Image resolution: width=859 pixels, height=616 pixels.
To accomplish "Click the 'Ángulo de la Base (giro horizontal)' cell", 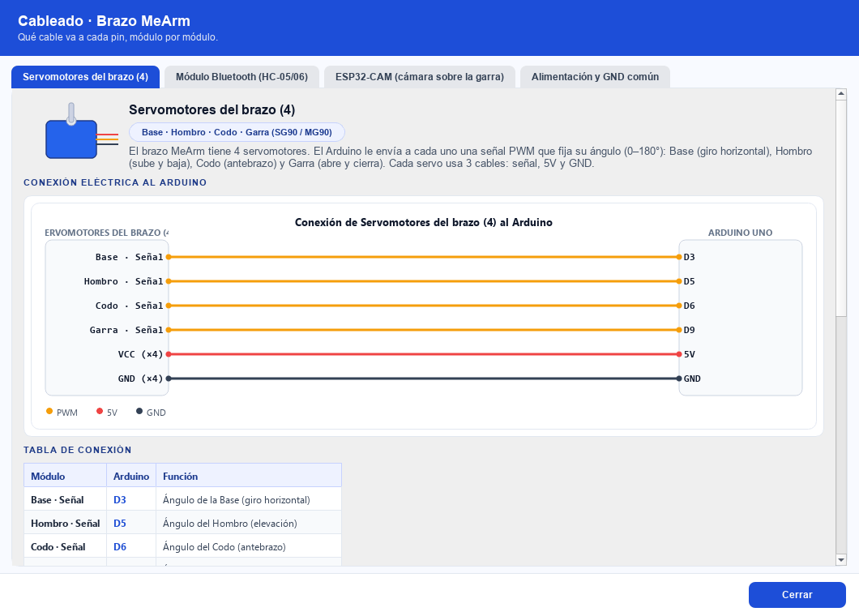I will coord(249,499).
